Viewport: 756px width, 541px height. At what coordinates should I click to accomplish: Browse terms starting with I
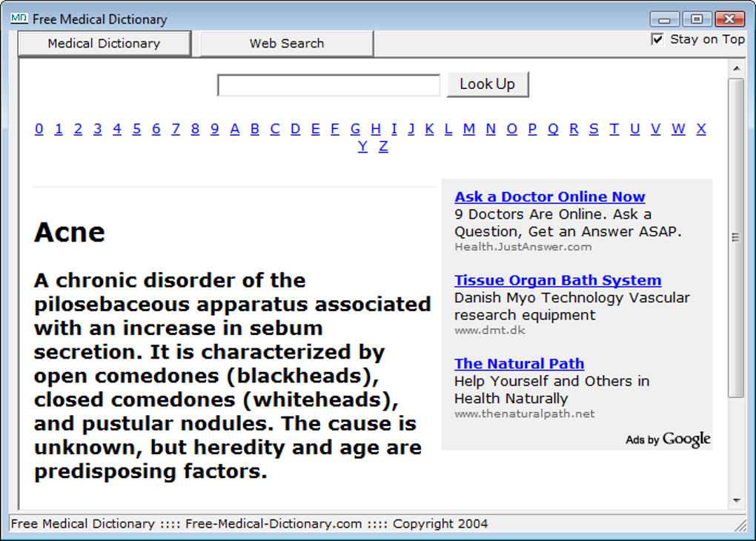(394, 129)
